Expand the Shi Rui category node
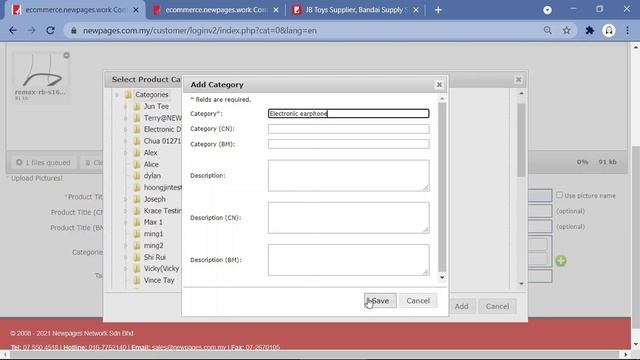 tap(126, 257)
